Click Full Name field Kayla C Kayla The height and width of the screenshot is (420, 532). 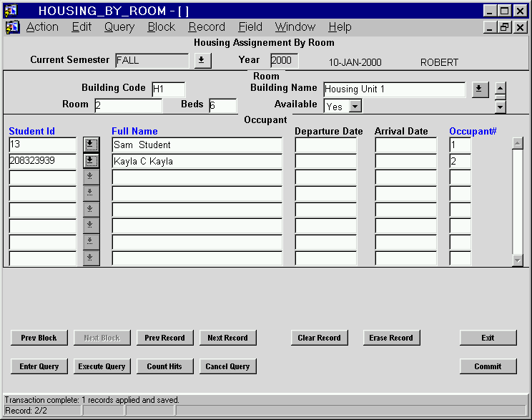click(197, 161)
